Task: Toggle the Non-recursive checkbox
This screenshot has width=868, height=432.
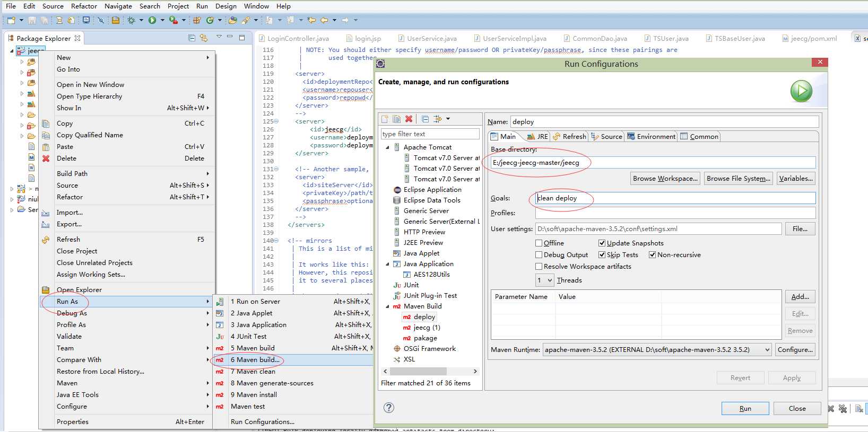Action: click(652, 255)
